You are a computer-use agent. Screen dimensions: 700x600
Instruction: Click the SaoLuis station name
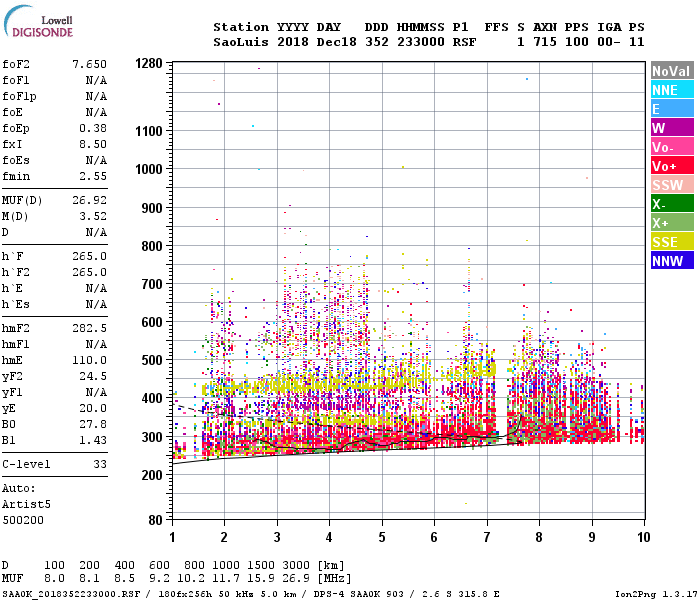pos(241,42)
